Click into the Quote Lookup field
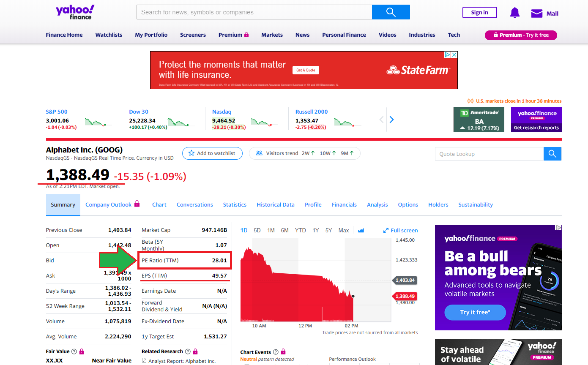 click(489, 154)
